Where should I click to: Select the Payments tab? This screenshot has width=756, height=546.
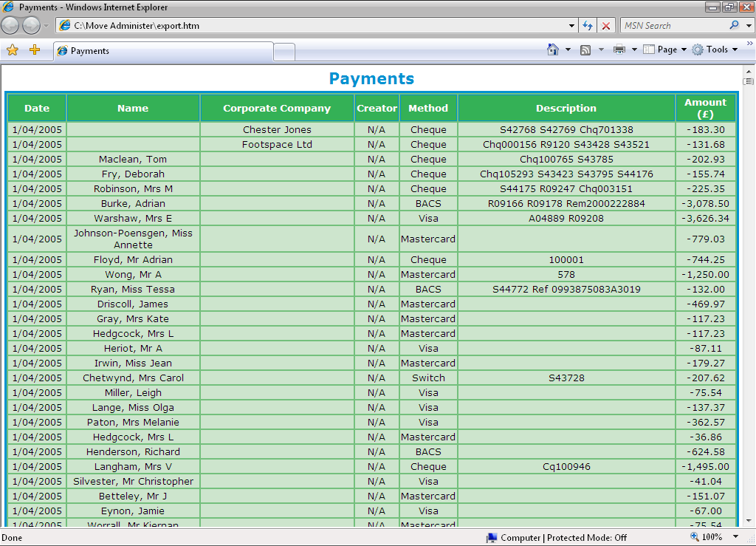click(x=162, y=51)
